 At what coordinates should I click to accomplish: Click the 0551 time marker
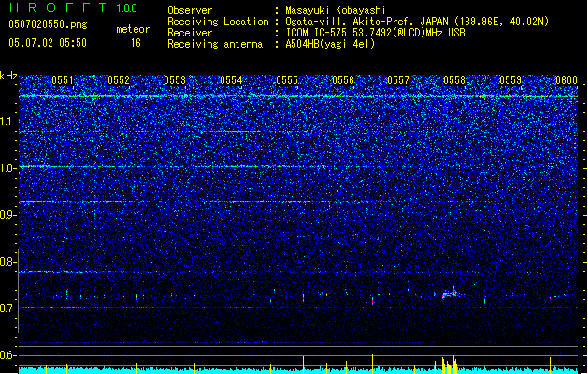[63, 80]
